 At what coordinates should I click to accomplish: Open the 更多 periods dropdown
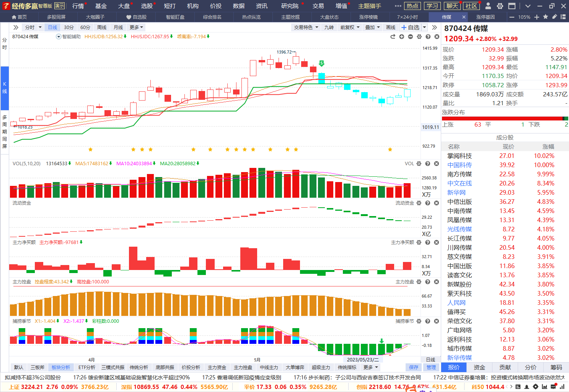[x=136, y=28]
